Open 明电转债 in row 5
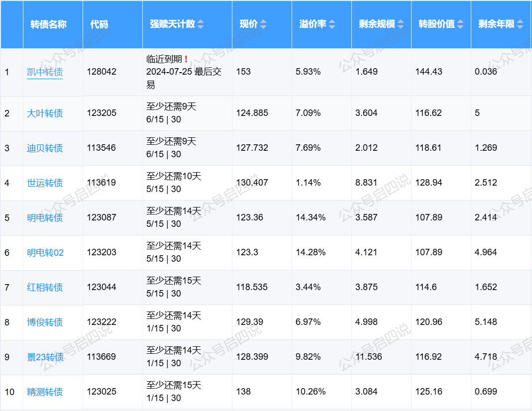532x411 pixels. tap(45, 218)
